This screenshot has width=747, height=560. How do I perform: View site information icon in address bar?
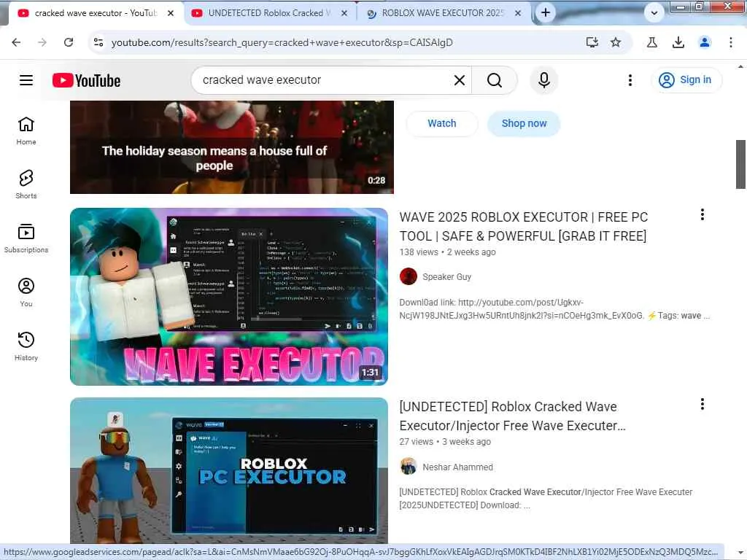[x=98, y=42]
